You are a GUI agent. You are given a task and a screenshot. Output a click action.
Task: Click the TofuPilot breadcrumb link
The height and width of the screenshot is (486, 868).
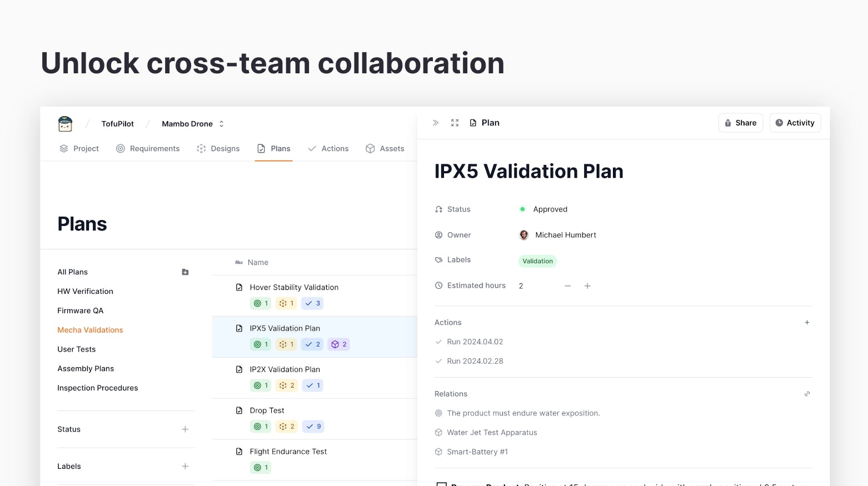117,124
